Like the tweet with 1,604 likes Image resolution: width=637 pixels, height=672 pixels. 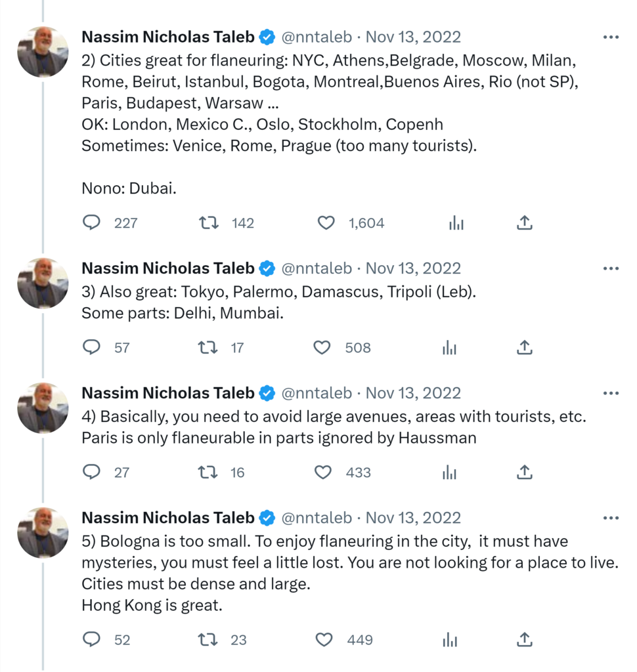point(326,223)
